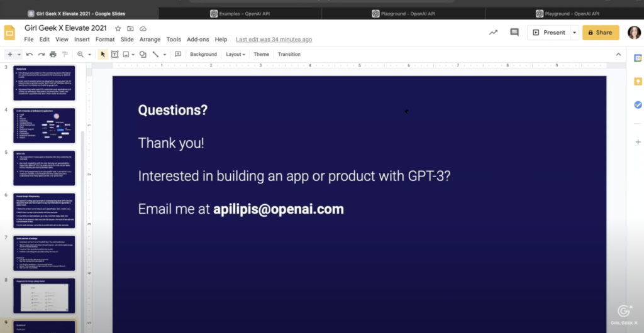Select slide 7 thumbnail in filmstrip
Image resolution: width=644 pixels, height=333 pixels.
tap(45, 253)
